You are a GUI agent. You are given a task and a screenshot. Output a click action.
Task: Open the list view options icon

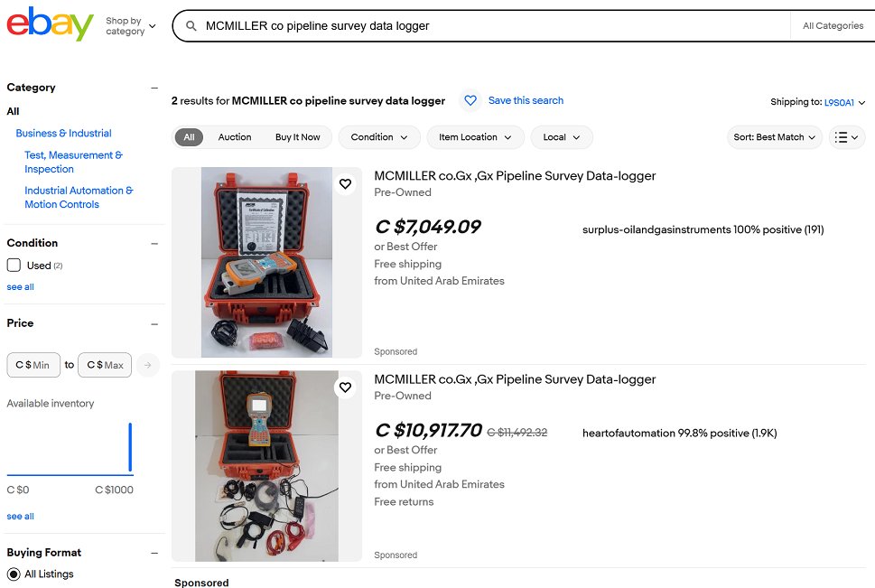click(846, 137)
